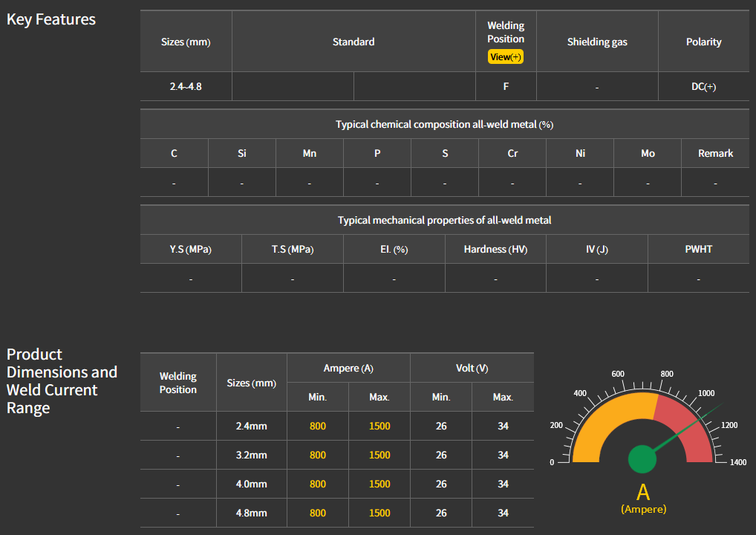Click the yellow View(+) button
Viewport: 756px width, 535px height.
tap(505, 57)
